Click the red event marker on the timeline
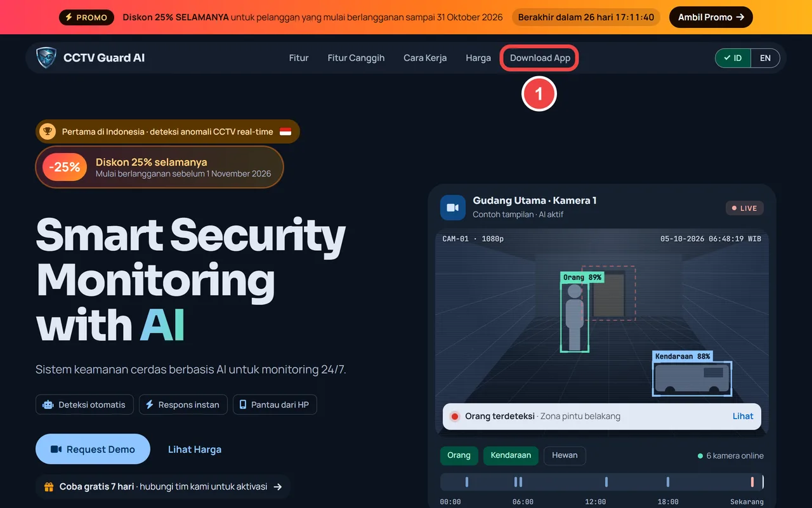The image size is (812, 508). [752, 482]
